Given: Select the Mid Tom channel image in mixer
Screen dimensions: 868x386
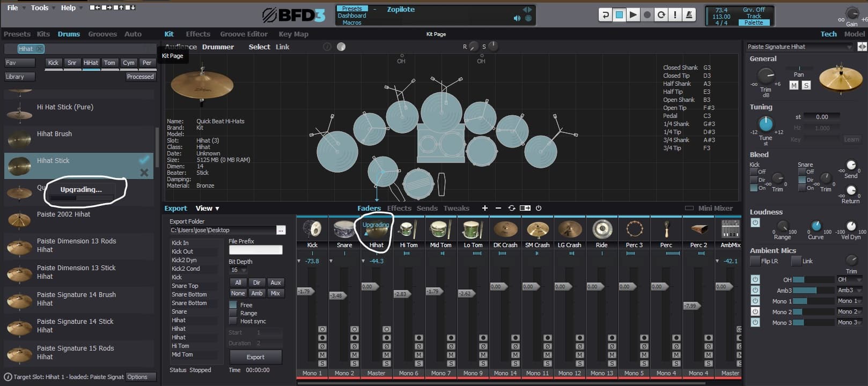Looking at the screenshot, I should (441, 229).
